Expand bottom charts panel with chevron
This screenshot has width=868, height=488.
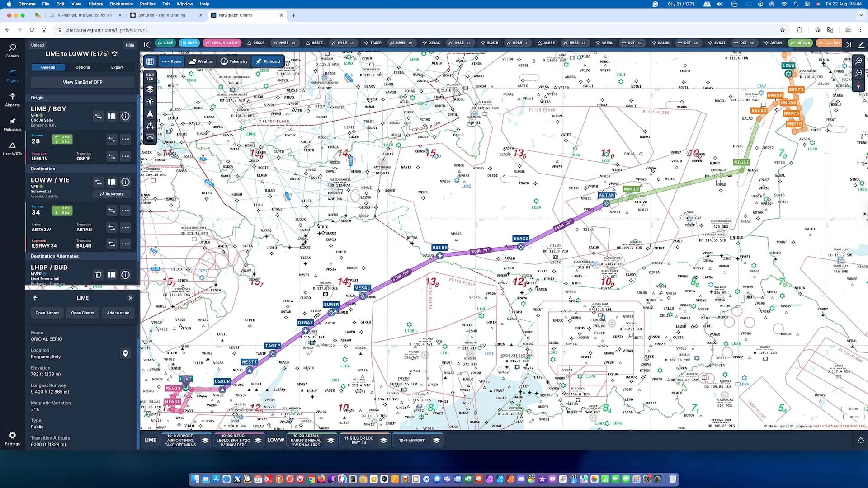[860, 440]
